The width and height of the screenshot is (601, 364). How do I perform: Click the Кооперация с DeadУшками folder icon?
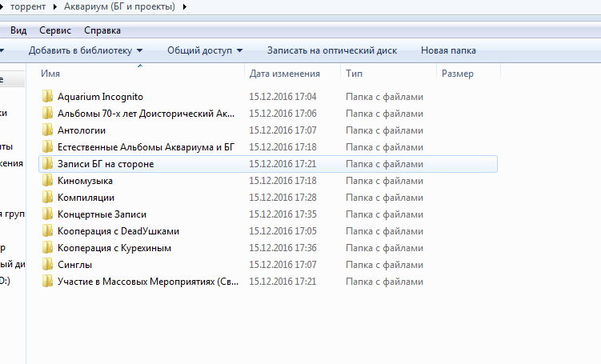[47, 230]
